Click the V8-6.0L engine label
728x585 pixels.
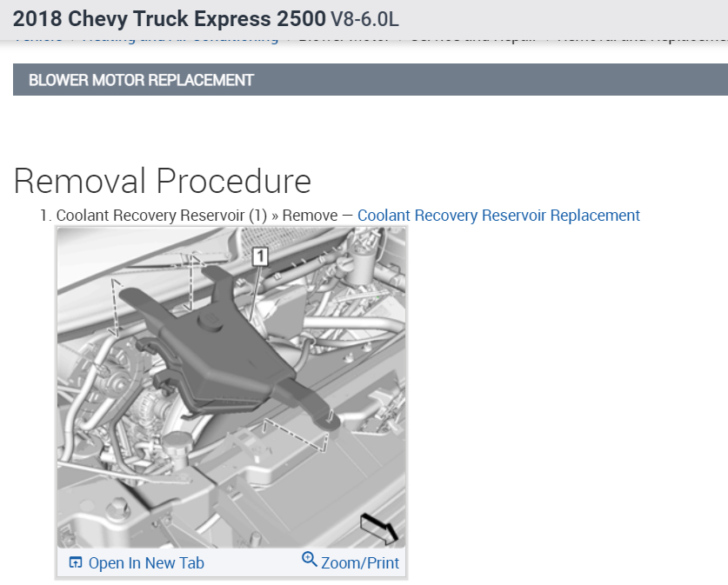click(x=364, y=19)
